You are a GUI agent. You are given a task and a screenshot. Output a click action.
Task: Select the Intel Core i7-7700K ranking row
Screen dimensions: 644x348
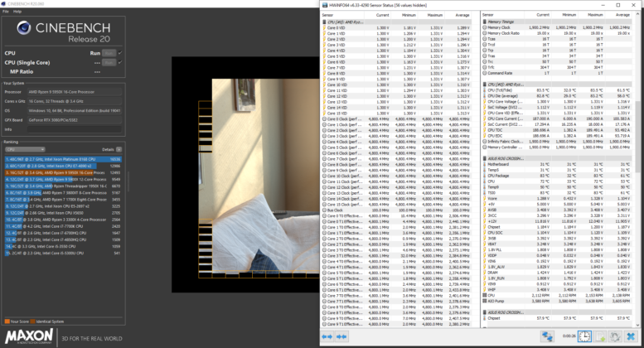click(63, 226)
